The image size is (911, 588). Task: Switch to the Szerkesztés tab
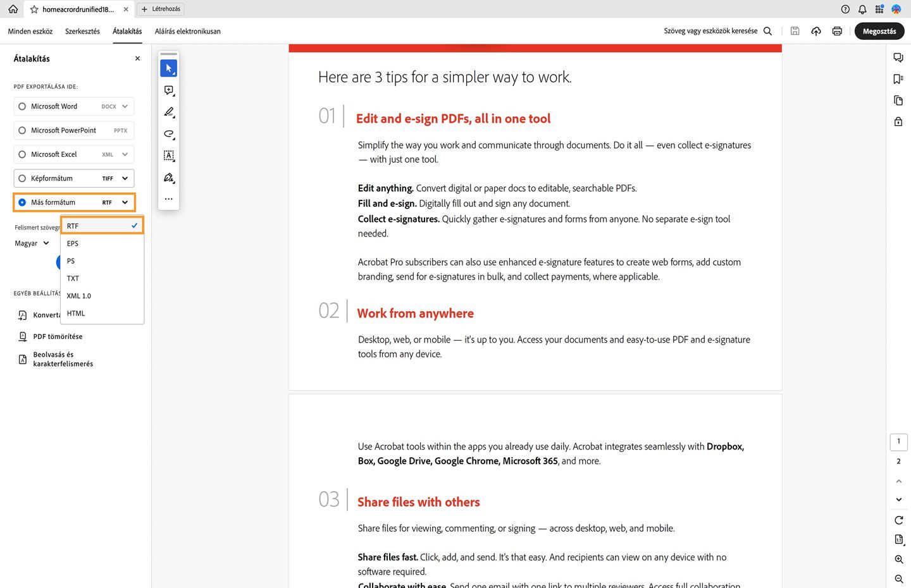point(82,31)
